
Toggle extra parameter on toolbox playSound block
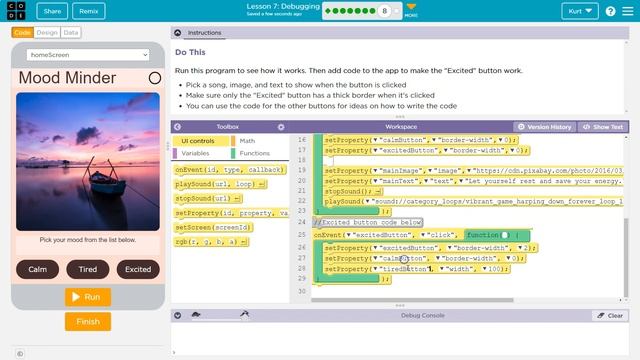262,184
